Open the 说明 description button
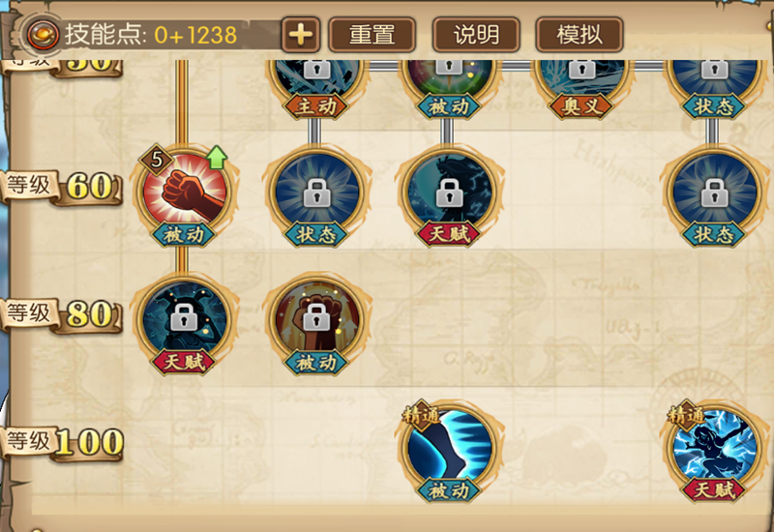The image size is (774, 532). coord(476,35)
